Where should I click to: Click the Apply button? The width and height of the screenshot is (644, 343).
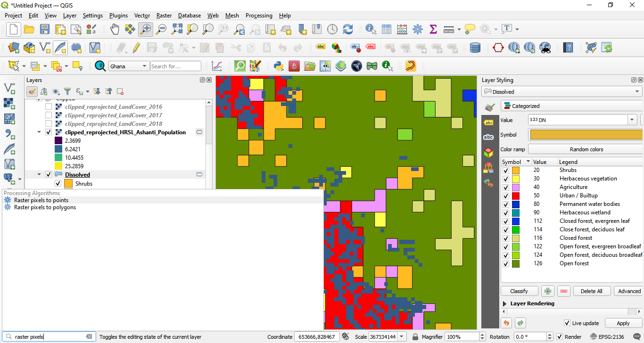623,323
